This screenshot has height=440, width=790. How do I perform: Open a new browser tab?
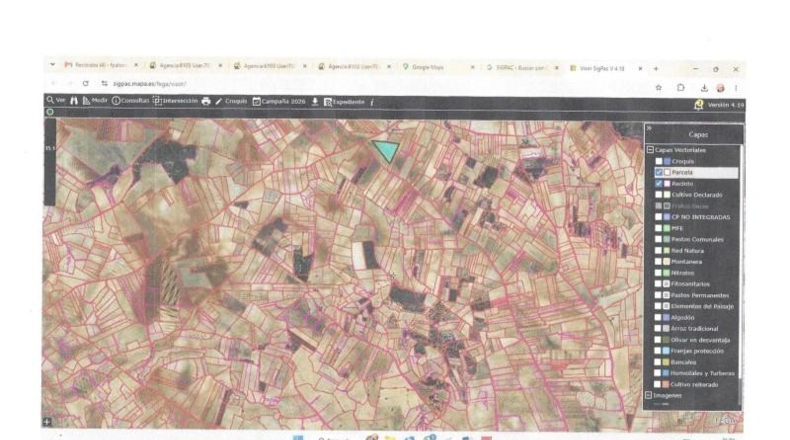pyautogui.click(x=656, y=69)
